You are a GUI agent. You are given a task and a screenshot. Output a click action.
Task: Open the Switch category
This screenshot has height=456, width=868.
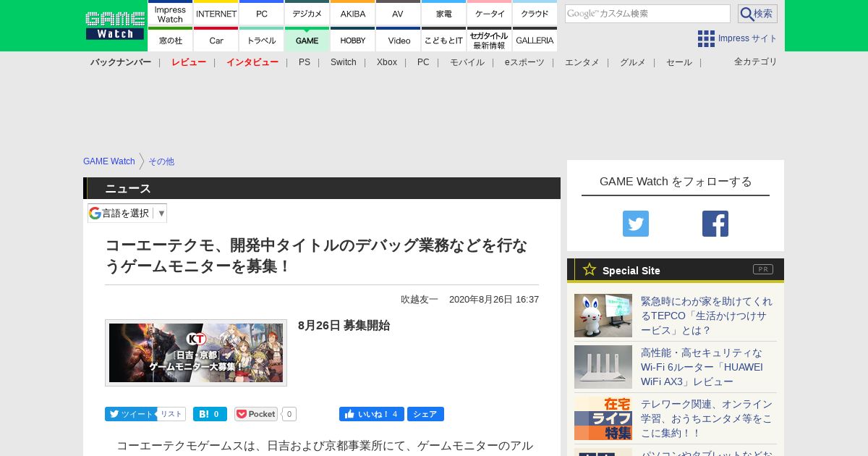344,62
